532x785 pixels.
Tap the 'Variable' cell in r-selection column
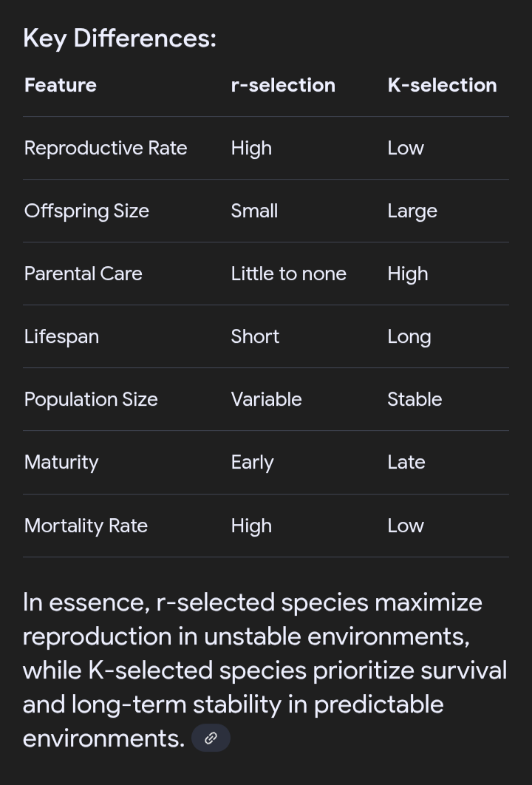pyautogui.click(x=266, y=399)
